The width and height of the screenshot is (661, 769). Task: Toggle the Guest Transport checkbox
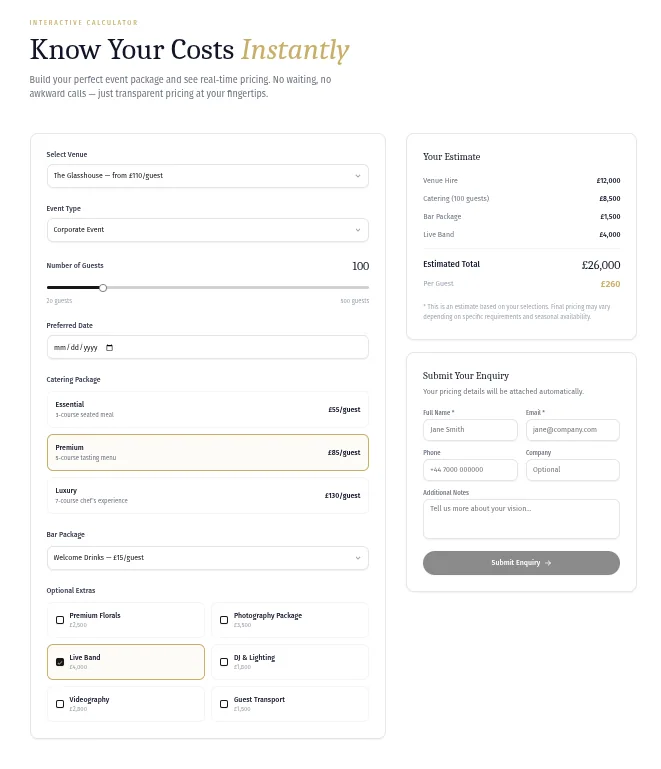pos(224,704)
